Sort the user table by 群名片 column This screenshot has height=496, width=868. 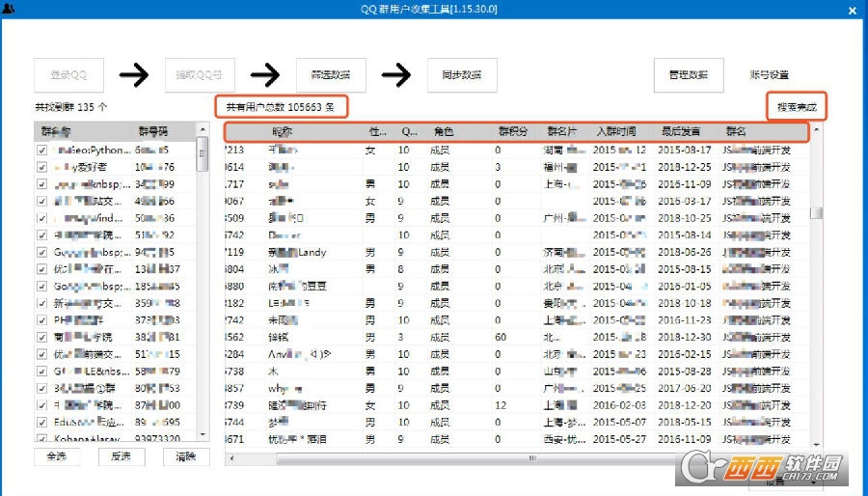tap(562, 132)
